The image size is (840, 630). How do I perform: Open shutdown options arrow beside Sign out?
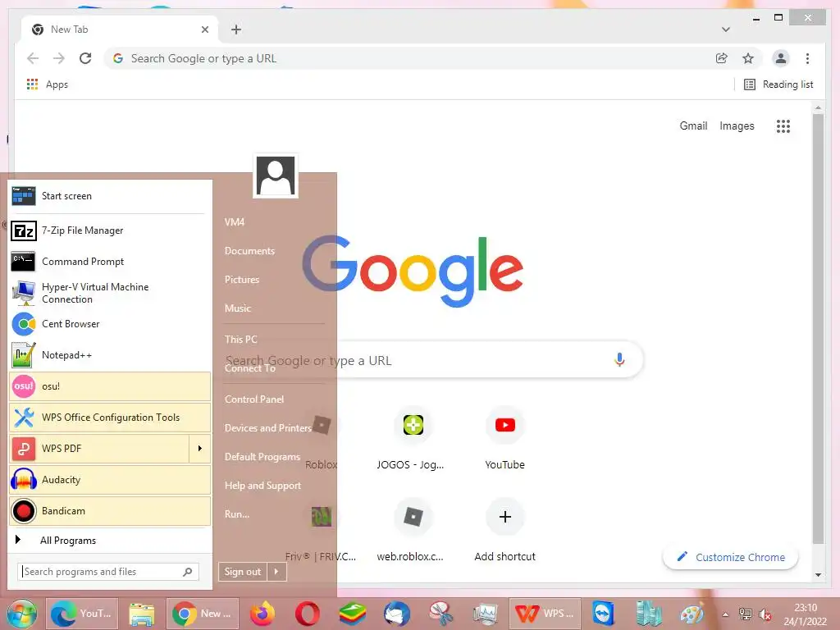tap(276, 572)
